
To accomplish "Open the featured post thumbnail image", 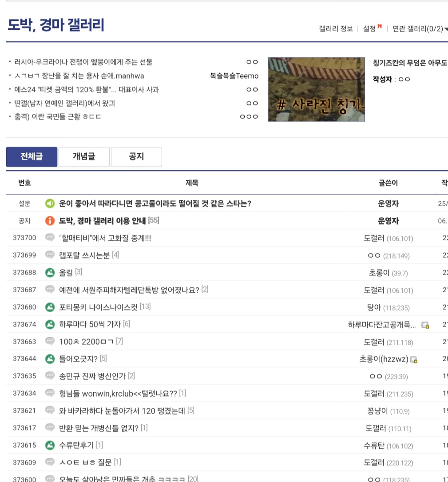I will [x=316, y=89].
